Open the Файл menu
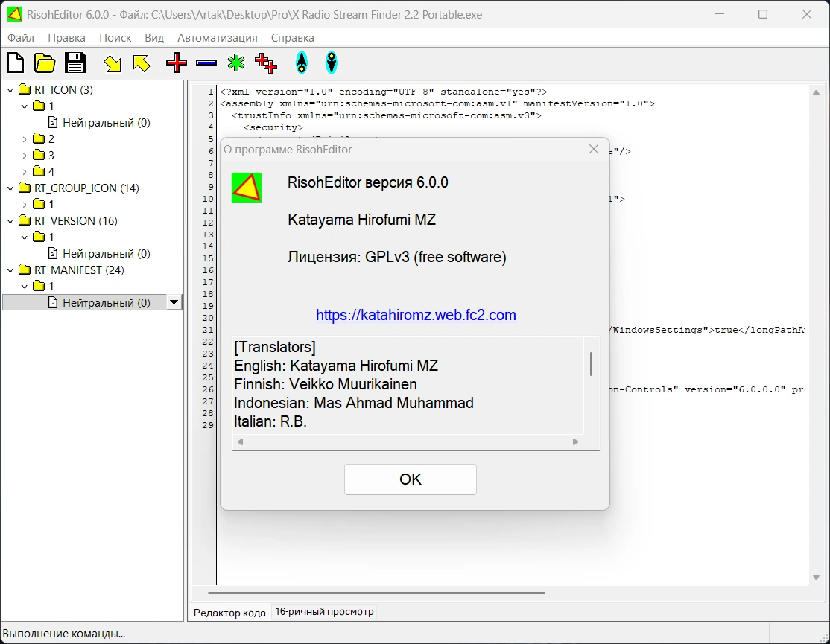Viewport: 830px width, 644px height. tap(21, 37)
